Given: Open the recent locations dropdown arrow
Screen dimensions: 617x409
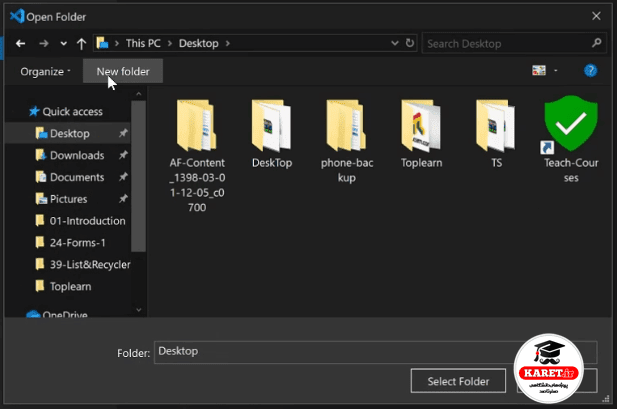Looking at the screenshot, I should tap(63, 43).
